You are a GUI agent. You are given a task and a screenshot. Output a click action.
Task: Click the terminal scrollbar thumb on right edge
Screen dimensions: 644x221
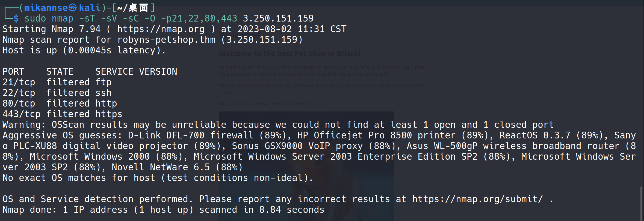pyautogui.click(x=641, y=203)
